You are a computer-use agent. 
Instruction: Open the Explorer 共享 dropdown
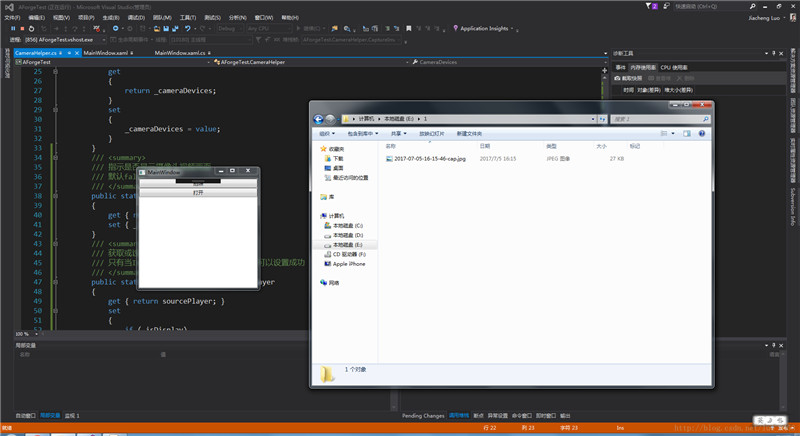click(398, 134)
